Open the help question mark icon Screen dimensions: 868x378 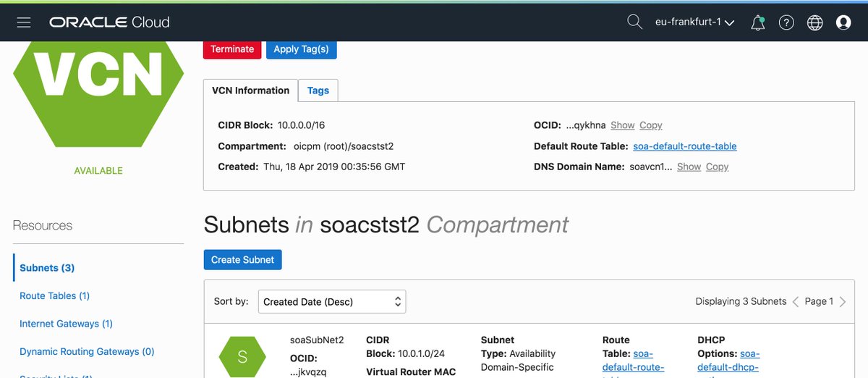point(786,22)
